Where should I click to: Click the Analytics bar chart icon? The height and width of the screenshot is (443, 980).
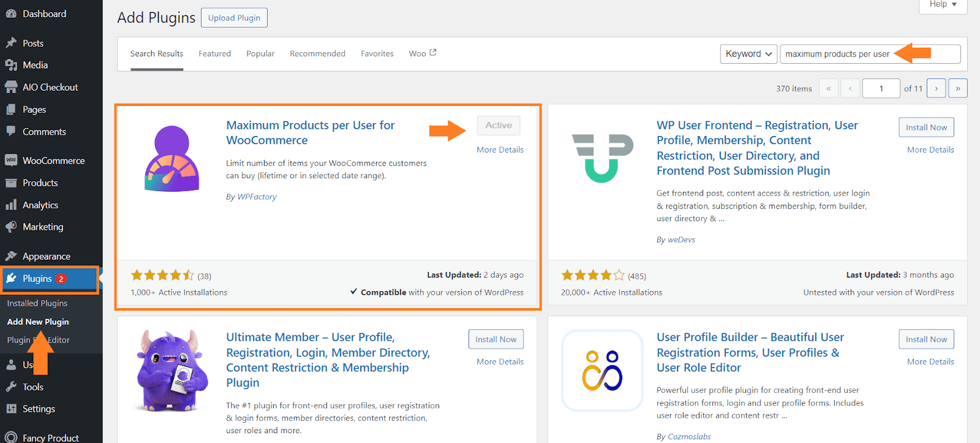pyautogui.click(x=11, y=205)
